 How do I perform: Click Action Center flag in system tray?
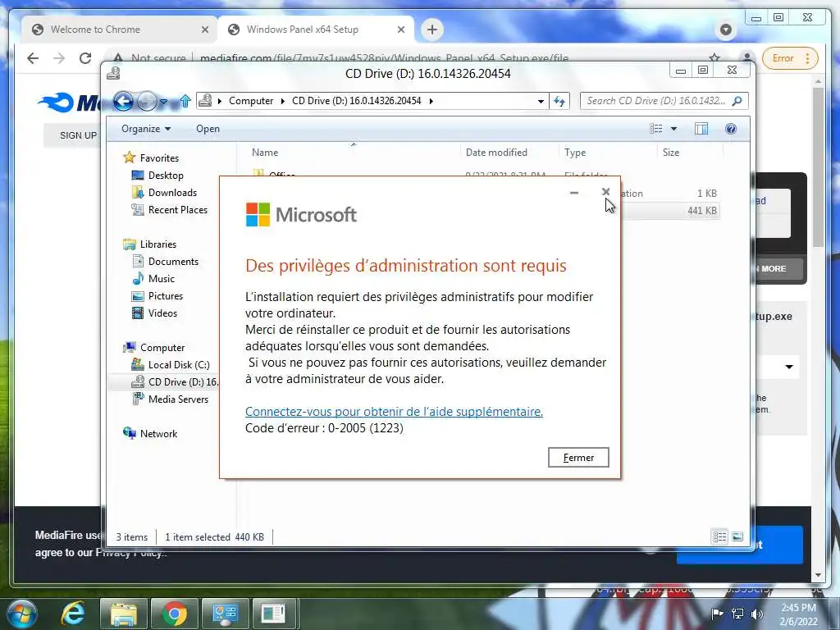(x=717, y=614)
